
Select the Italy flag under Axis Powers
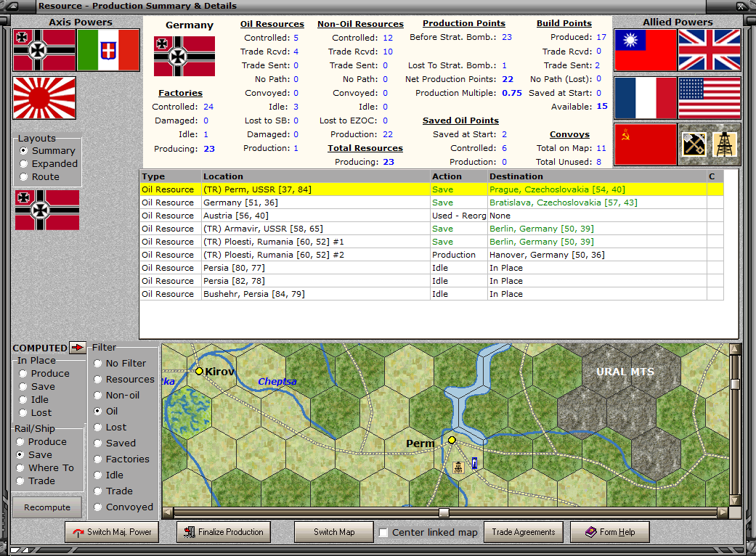(x=108, y=50)
